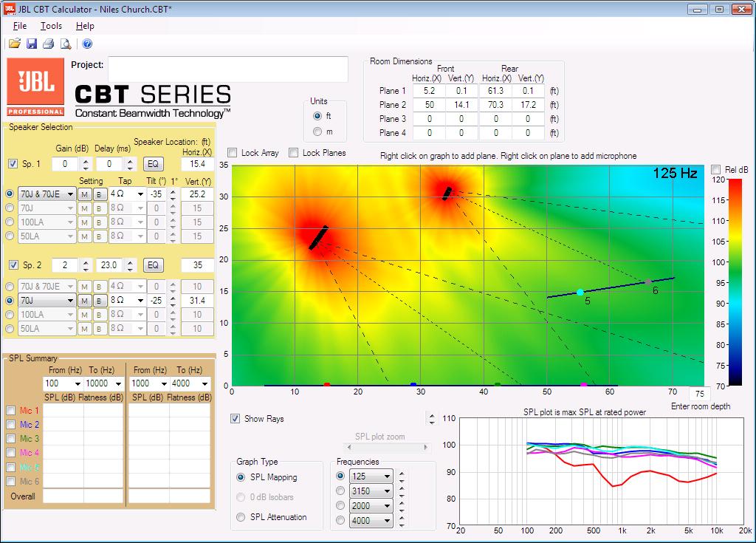Enable the Rel dB checkbox
Screen dimensions: 756x543
coord(716,170)
